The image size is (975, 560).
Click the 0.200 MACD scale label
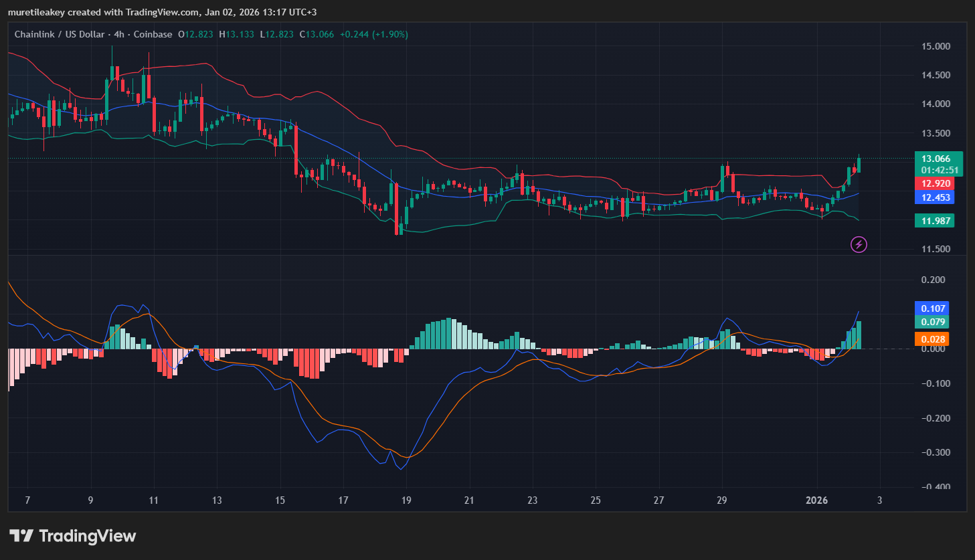[933, 280]
